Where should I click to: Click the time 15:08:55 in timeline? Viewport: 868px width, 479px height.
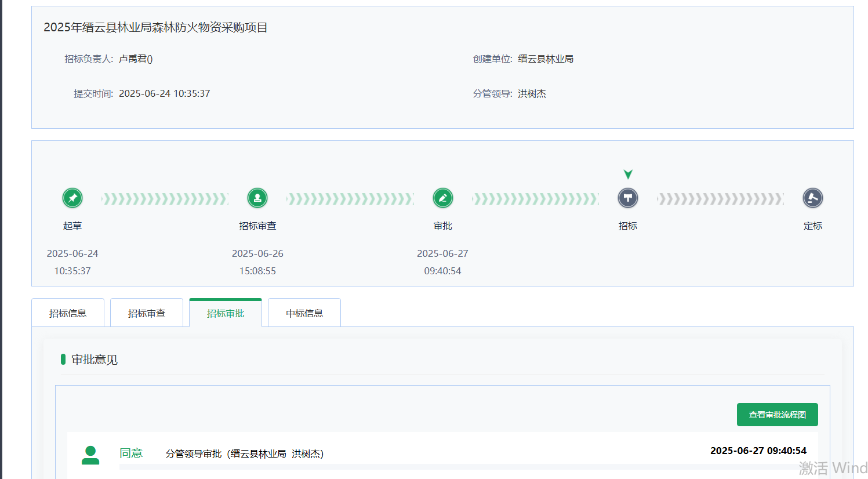[257, 271]
